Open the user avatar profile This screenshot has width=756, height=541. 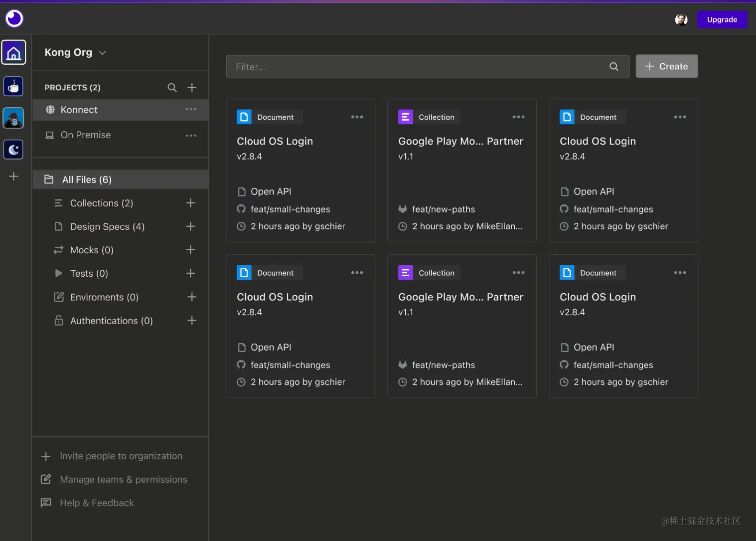[x=681, y=19]
